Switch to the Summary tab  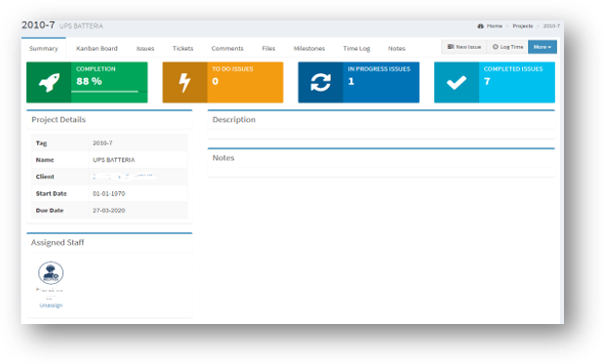click(44, 49)
